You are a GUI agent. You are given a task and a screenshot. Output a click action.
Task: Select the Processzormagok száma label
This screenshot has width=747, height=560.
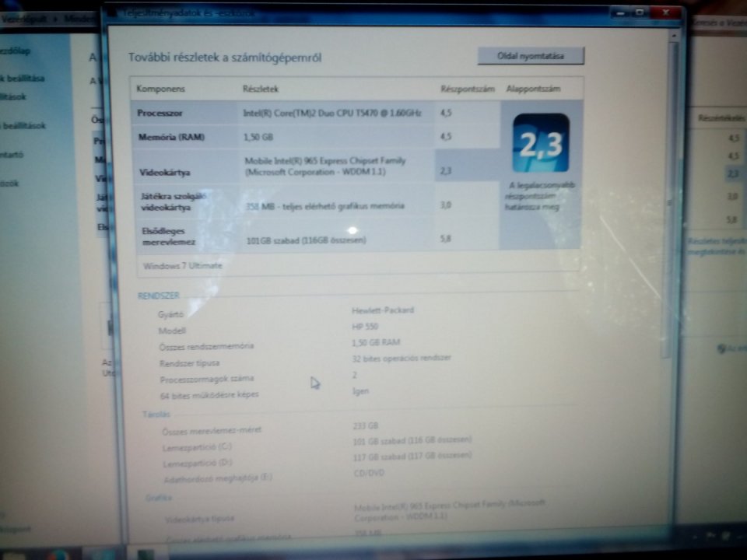pyautogui.click(x=207, y=380)
